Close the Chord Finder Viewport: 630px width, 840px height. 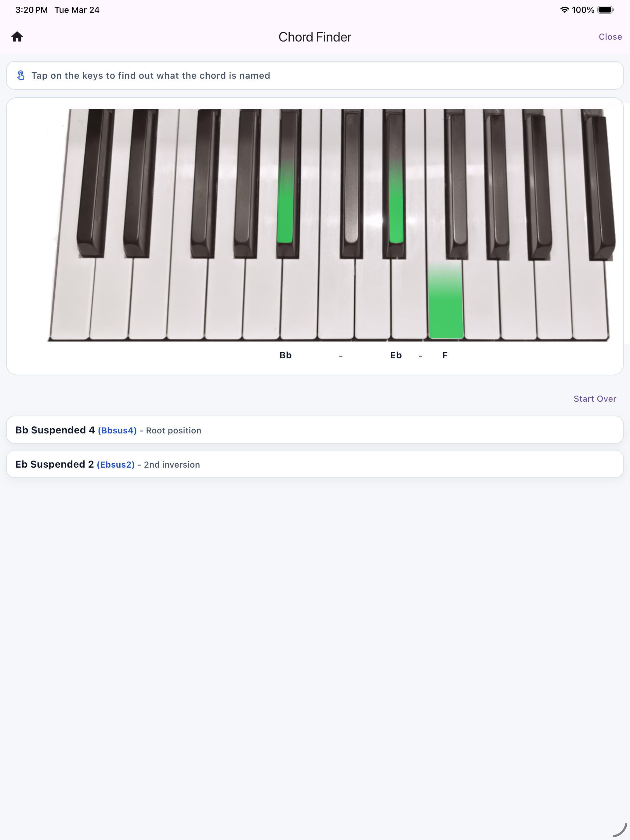click(610, 37)
